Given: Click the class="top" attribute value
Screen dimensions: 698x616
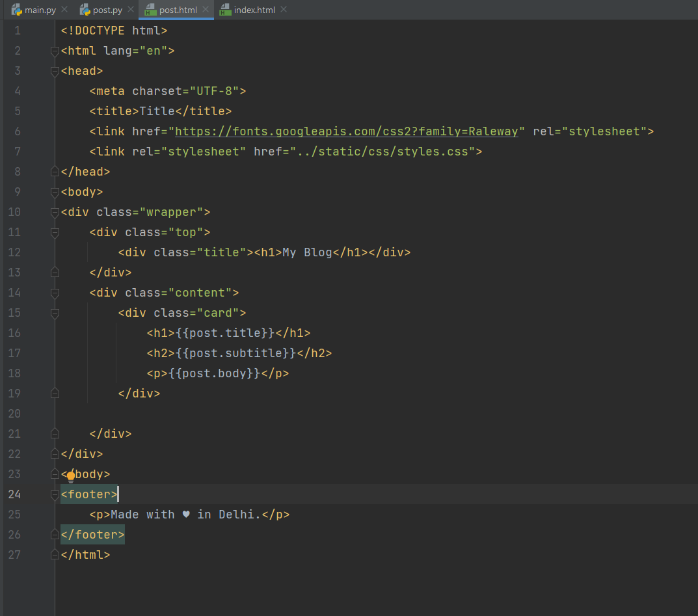Looking at the screenshot, I should [185, 232].
